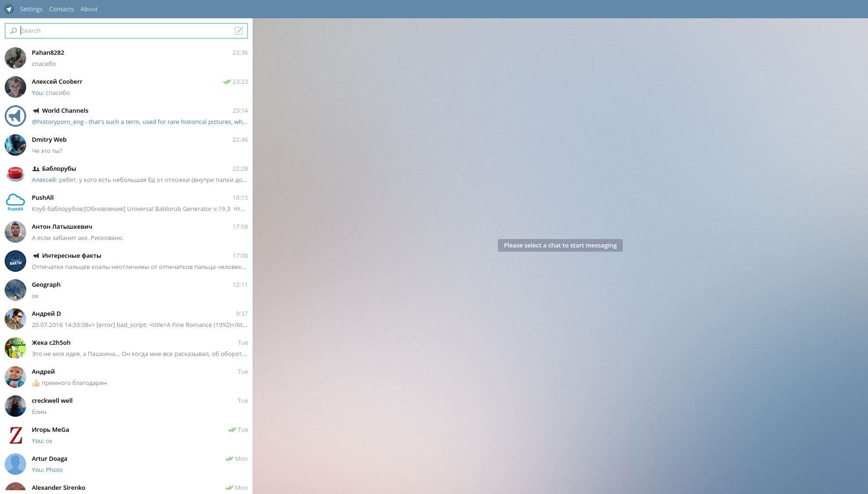Image resolution: width=868 pixels, height=494 pixels.
Task: Select the Антон Латышкевич chat name
Action: (62, 227)
